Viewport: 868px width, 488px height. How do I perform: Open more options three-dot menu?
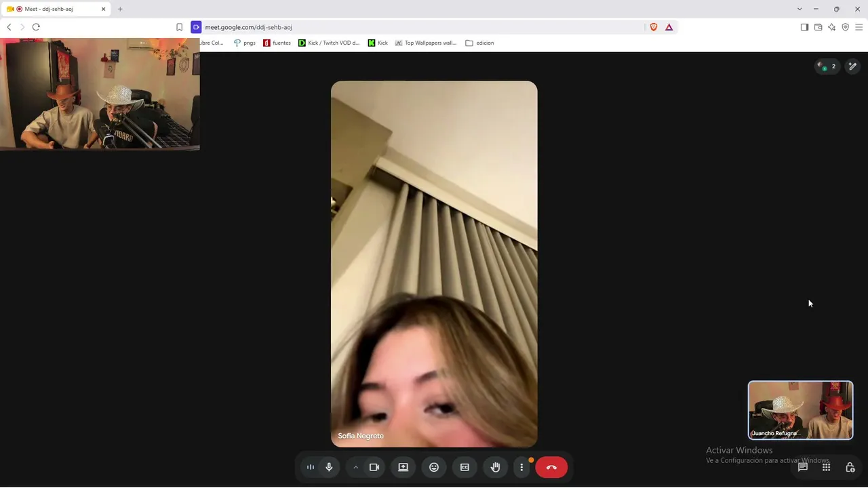(x=521, y=467)
